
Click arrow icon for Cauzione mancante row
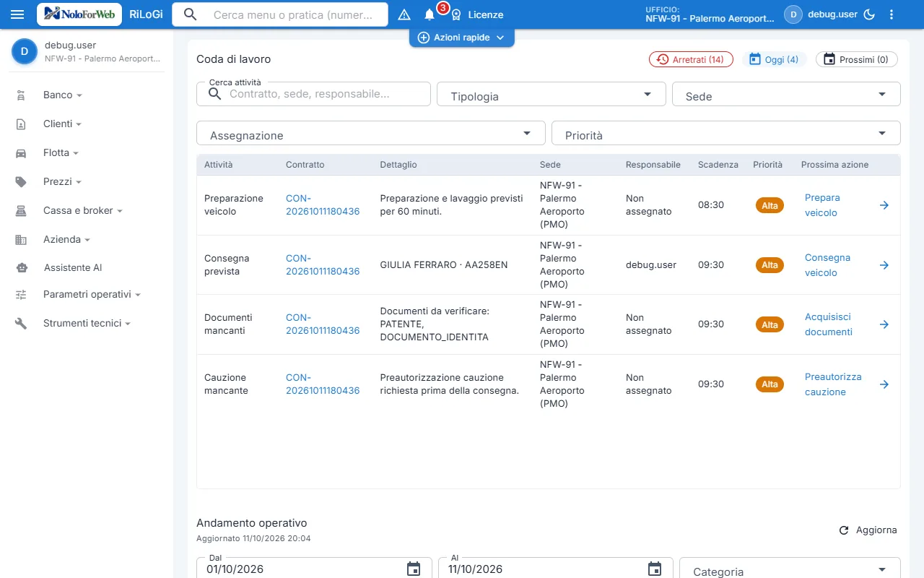tap(884, 384)
